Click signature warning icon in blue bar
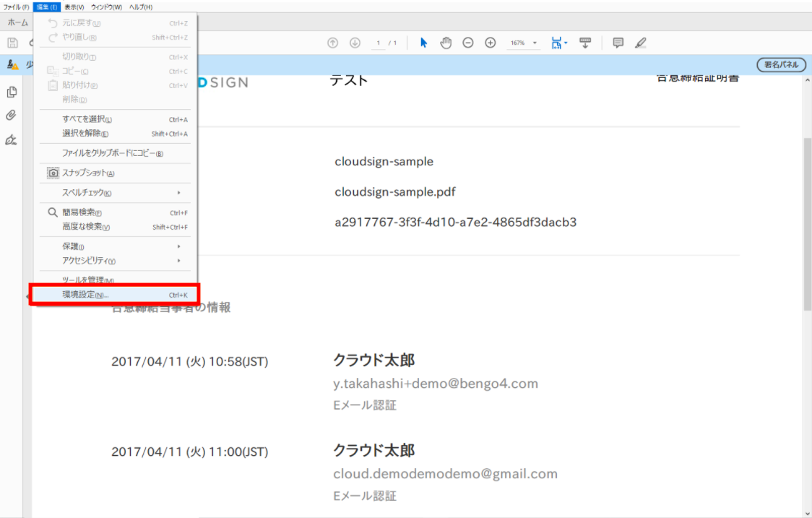812x518 pixels. [x=13, y=65]
